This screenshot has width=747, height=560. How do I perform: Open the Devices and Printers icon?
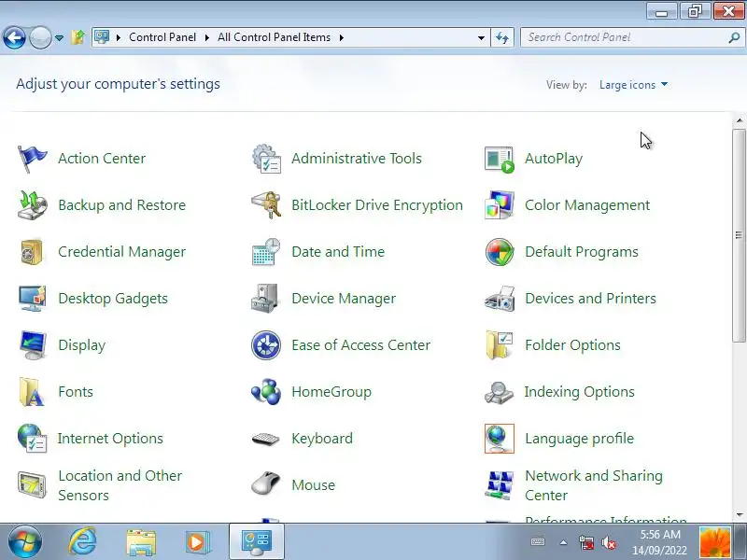[x=500, y=299]
